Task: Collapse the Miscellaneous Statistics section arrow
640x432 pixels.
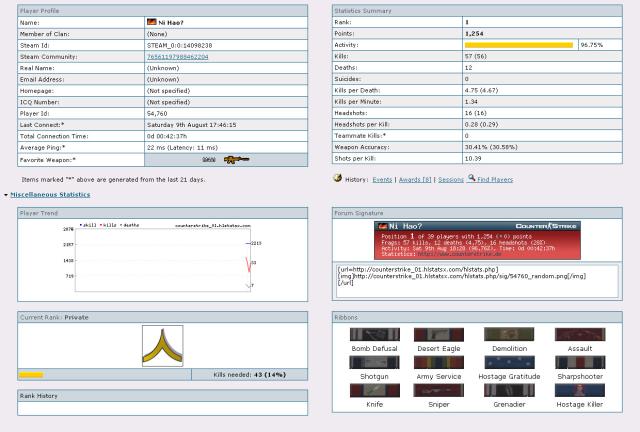Action: [x=6, y=194]
